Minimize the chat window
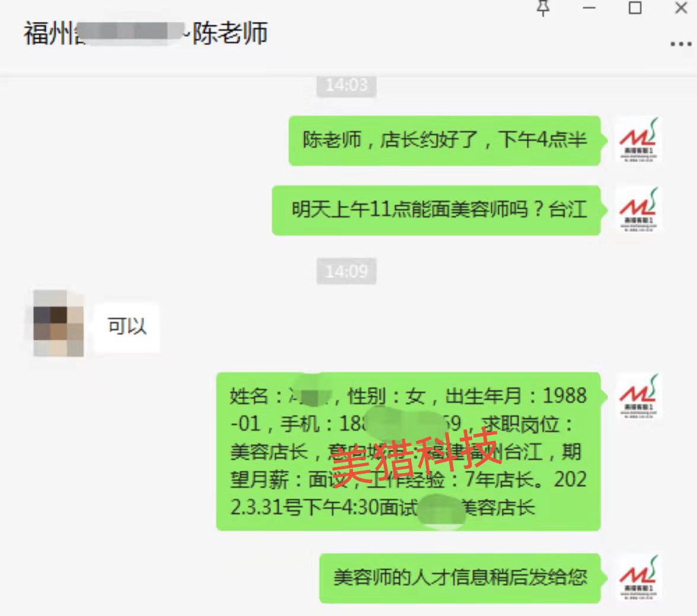697x616 pixels. click(x=589, y=8)
